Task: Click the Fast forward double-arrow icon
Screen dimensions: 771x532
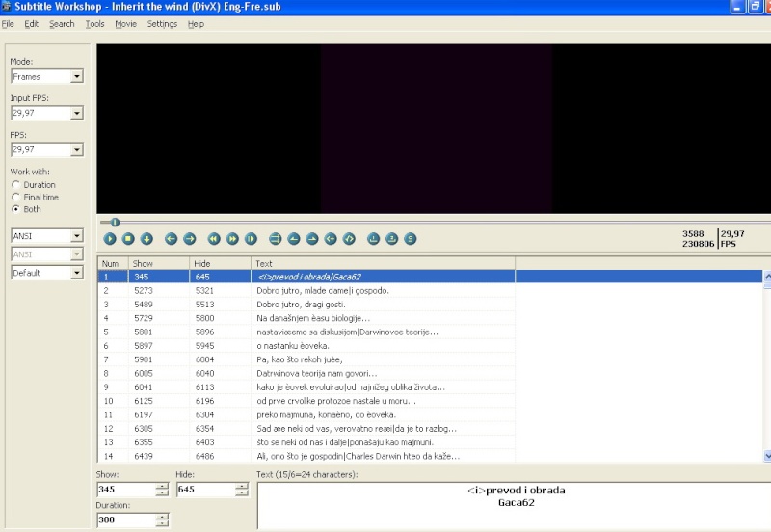Action: (x=232, y=239)
